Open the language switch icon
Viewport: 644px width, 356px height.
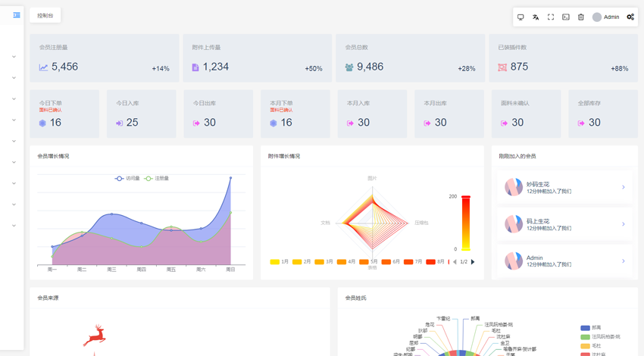coord(536,17)
